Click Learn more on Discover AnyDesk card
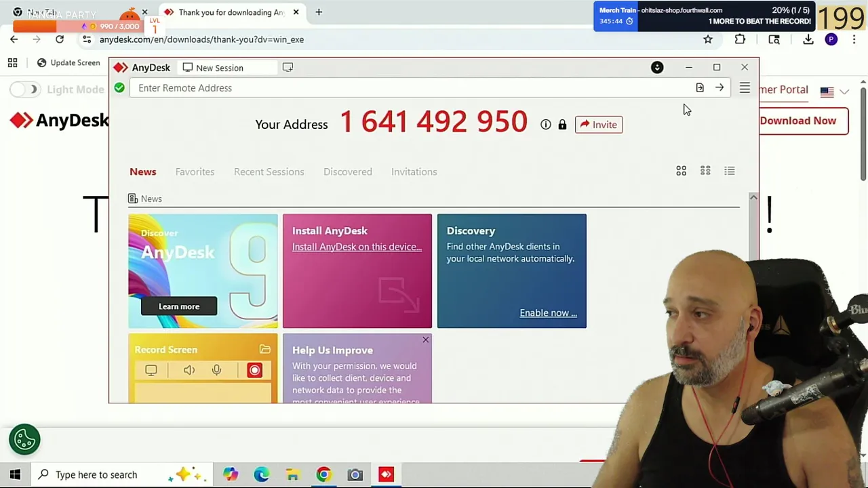 click(x=179, y=306)
